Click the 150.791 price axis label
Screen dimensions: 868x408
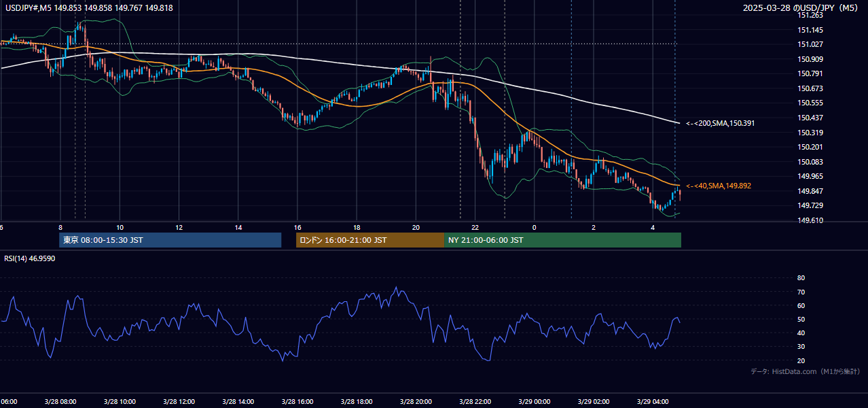pos(810,74)
